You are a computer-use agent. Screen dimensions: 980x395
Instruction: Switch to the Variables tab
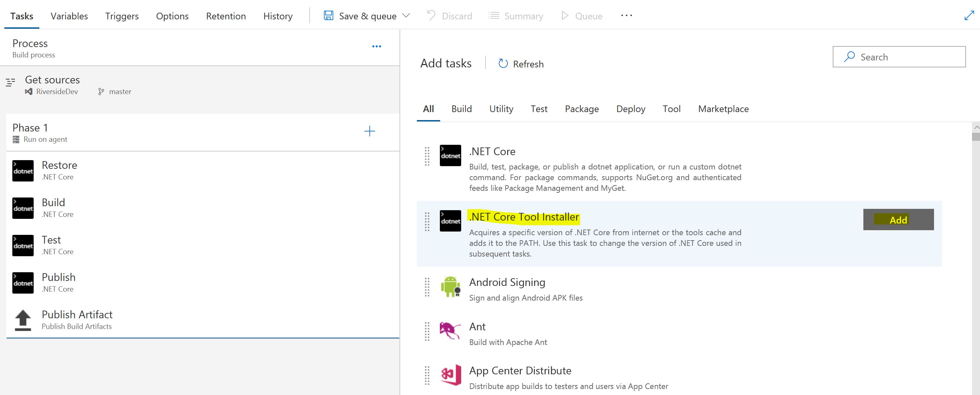point(69,16)
